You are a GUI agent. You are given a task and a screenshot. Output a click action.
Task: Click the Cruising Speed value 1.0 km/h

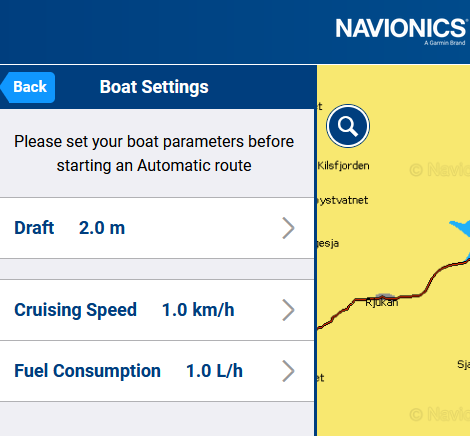coord(198,310)
